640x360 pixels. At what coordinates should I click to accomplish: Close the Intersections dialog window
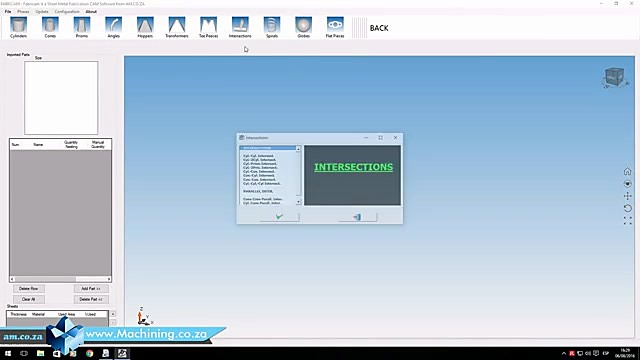coord(395,138)
